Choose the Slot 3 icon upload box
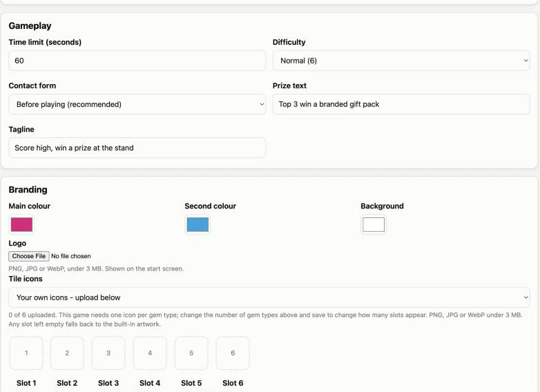Image resolution: width=540 pixels, height=392 pixels. click(x=108, y=353)
